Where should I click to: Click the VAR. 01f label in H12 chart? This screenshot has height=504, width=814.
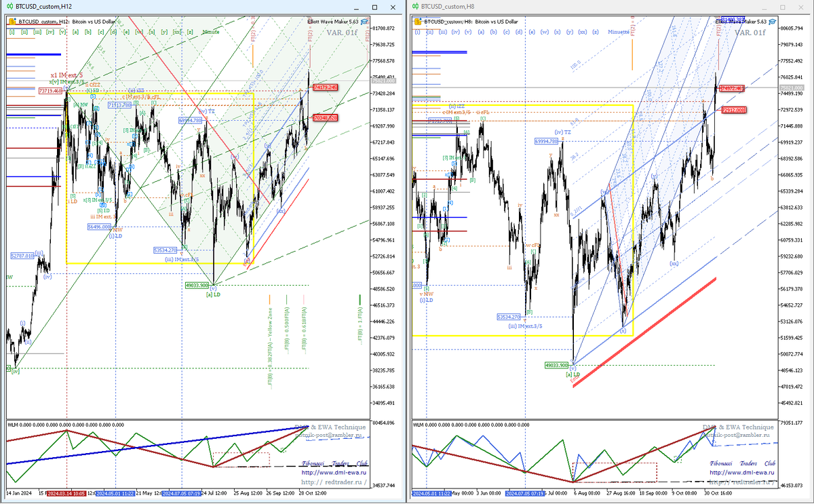(x=342, y=32)
